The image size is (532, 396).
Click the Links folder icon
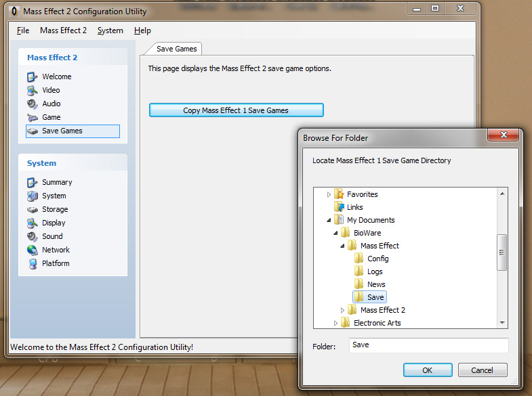pos(339,207)
